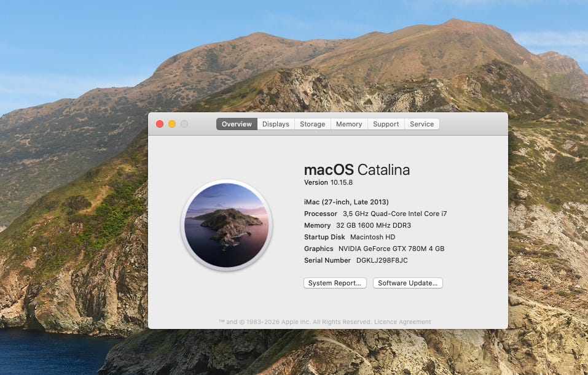Select the Service tab
This screenshot has height=375, width=588.
coord(422,124)
